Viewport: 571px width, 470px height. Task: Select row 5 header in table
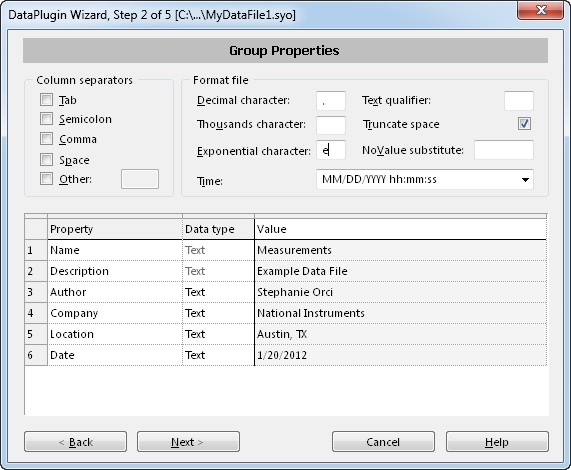[x=36, y=334]
